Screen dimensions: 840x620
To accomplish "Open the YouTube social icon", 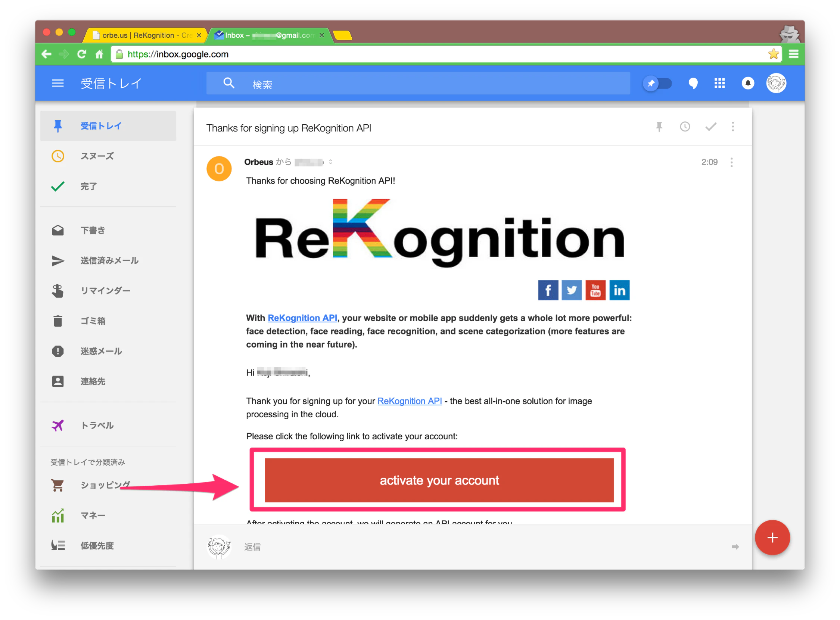I will click(x=595, y=290).
